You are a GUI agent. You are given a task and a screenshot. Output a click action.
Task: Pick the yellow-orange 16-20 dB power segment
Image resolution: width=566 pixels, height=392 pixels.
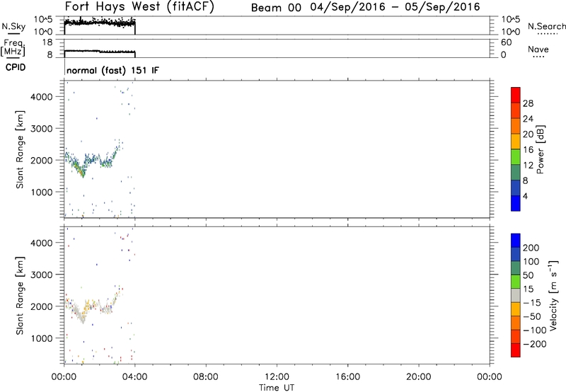(516, 141)
